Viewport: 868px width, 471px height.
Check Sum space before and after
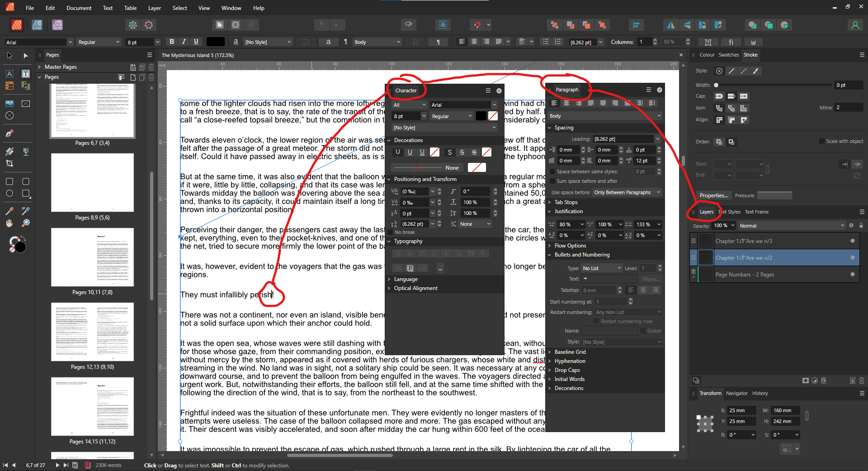552,181
